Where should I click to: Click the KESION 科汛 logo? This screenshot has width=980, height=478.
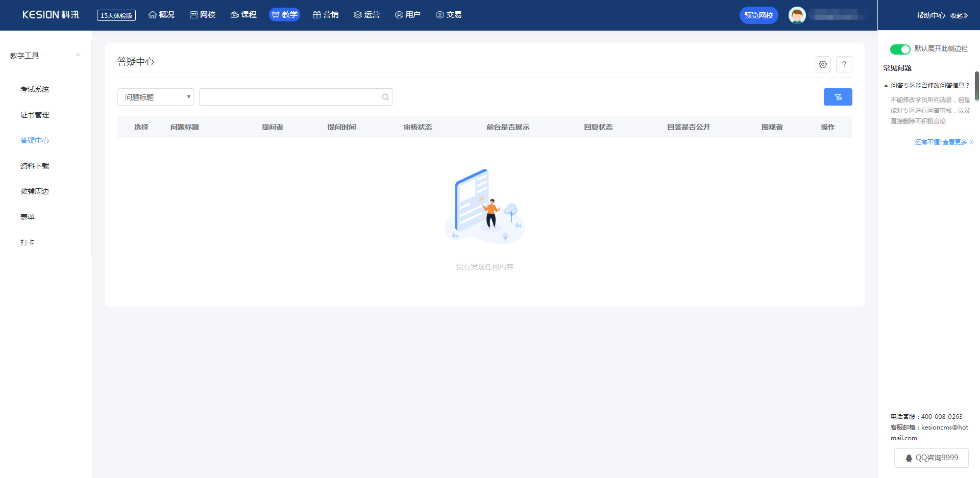51,15
